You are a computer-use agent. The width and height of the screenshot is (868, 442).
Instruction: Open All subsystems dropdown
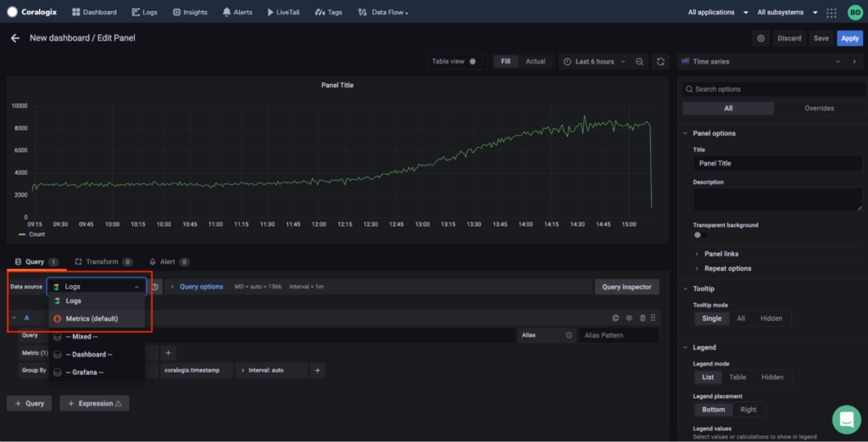pos(787,12)
